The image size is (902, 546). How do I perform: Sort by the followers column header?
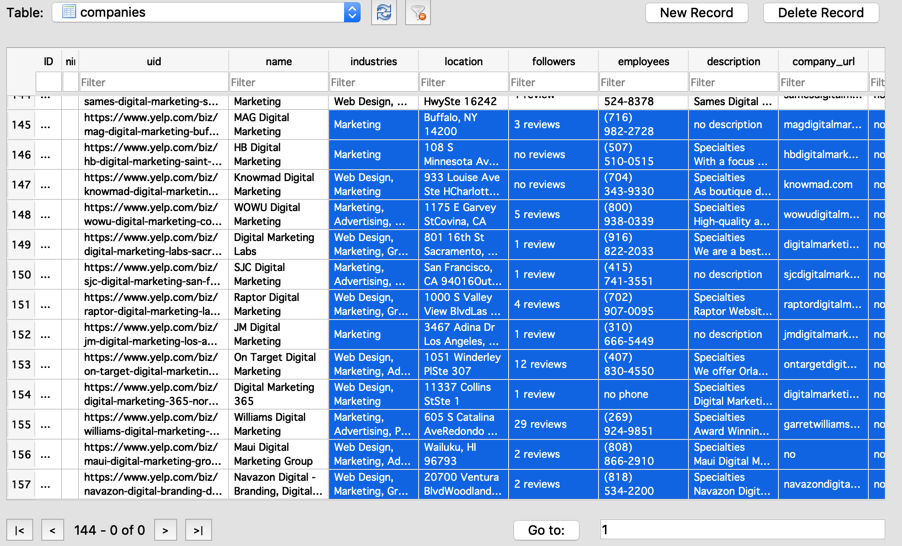(553, 61)
